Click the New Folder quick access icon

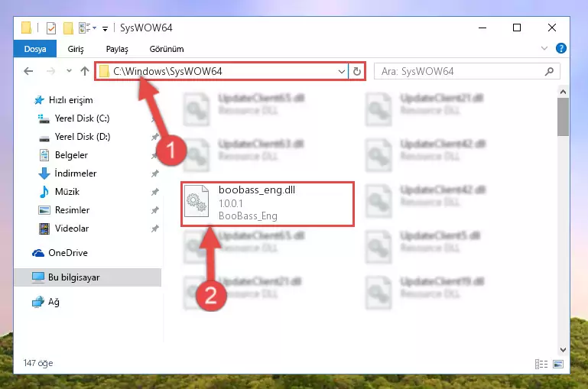(x=68, y=28)
